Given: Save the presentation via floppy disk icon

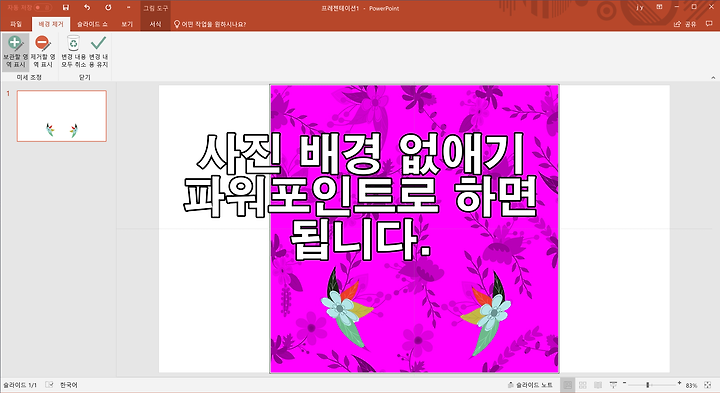Looking at the screenshot, I should point(66,7).
